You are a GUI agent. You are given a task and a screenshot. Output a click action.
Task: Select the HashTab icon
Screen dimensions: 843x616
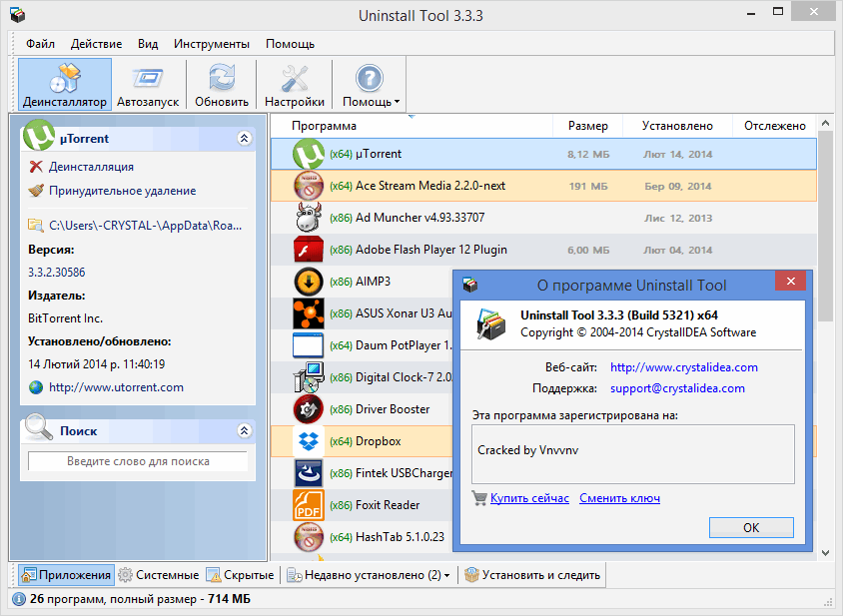(308, 537)
